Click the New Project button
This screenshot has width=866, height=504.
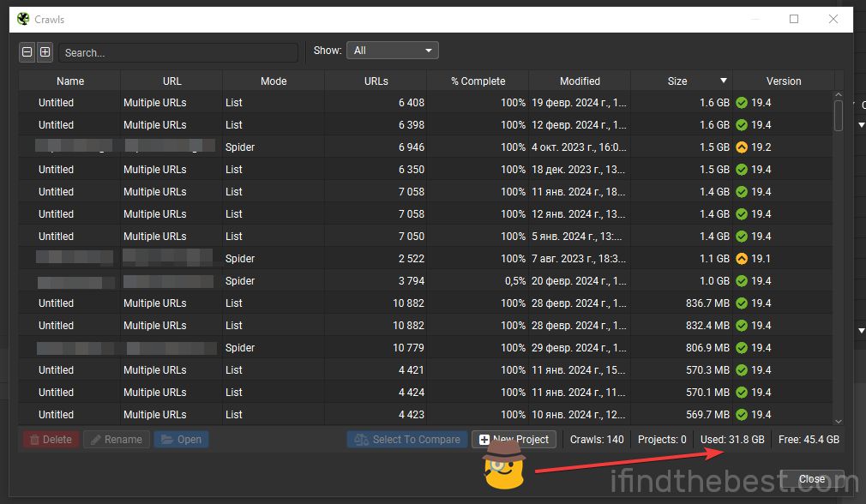[513, 439]
